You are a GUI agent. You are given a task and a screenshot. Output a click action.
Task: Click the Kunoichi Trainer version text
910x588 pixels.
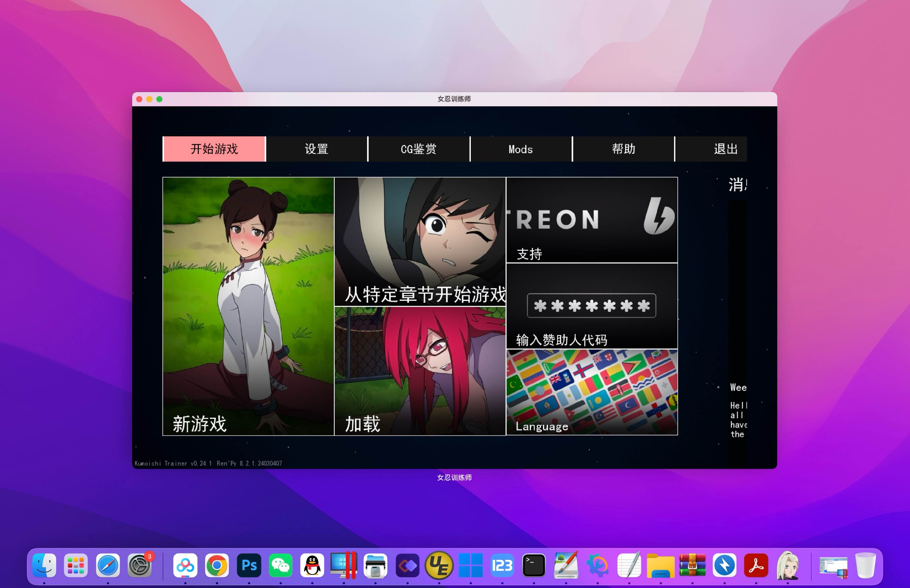click(208, 463)
